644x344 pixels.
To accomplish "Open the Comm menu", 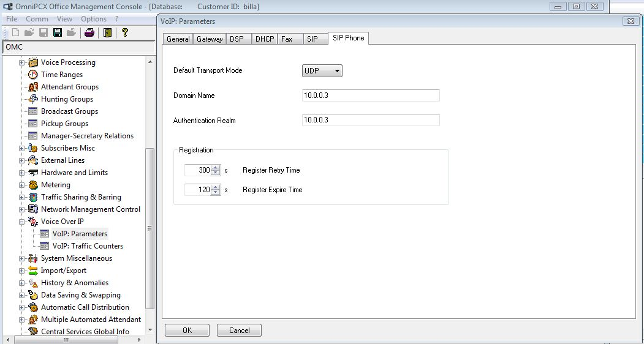I will pyautogui.click(x=37, y=19).
